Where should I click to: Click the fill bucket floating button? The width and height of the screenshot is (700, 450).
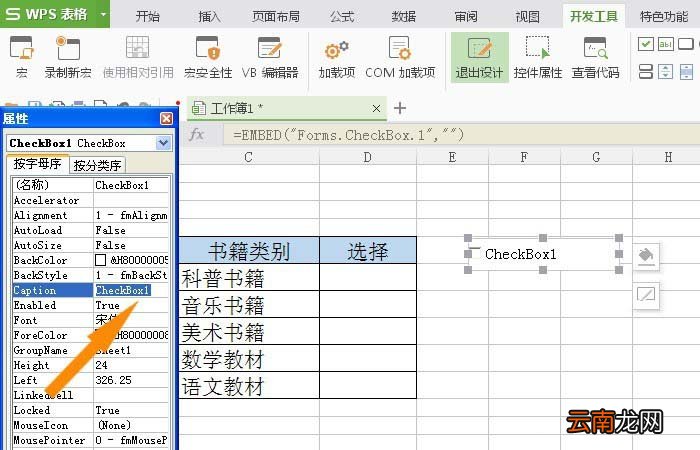[x=646, y=256]
